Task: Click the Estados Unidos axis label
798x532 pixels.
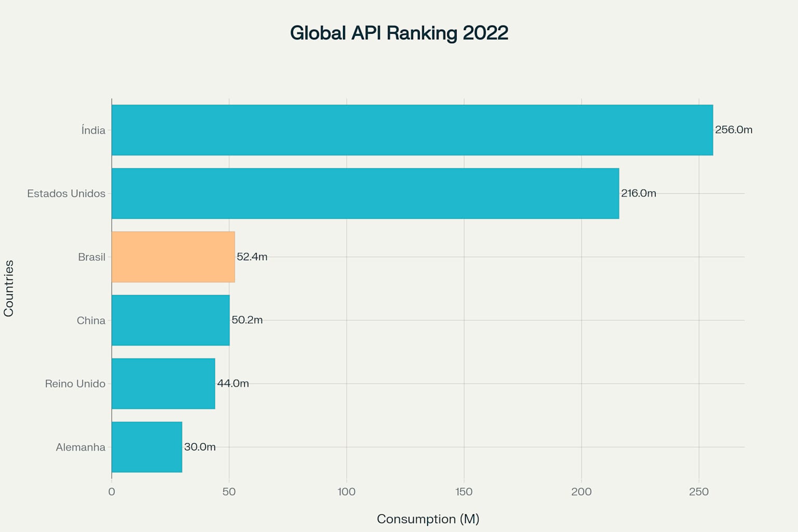Action: [x=66, y=193]
